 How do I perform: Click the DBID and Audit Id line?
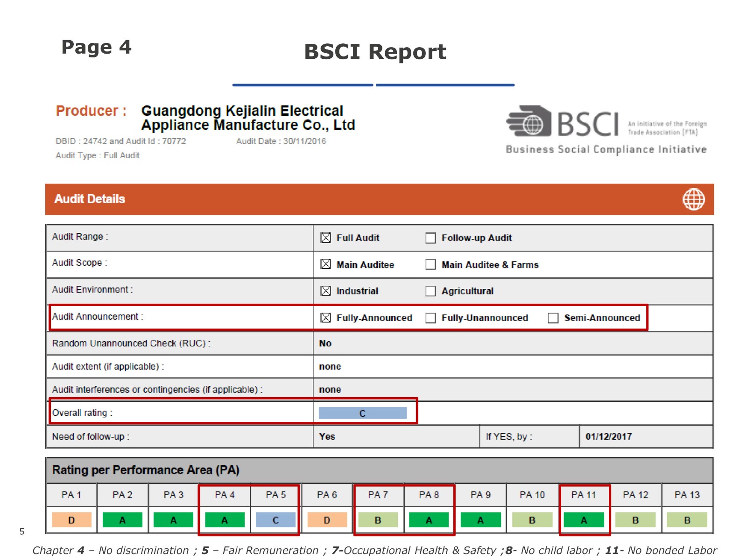point(121,141)
